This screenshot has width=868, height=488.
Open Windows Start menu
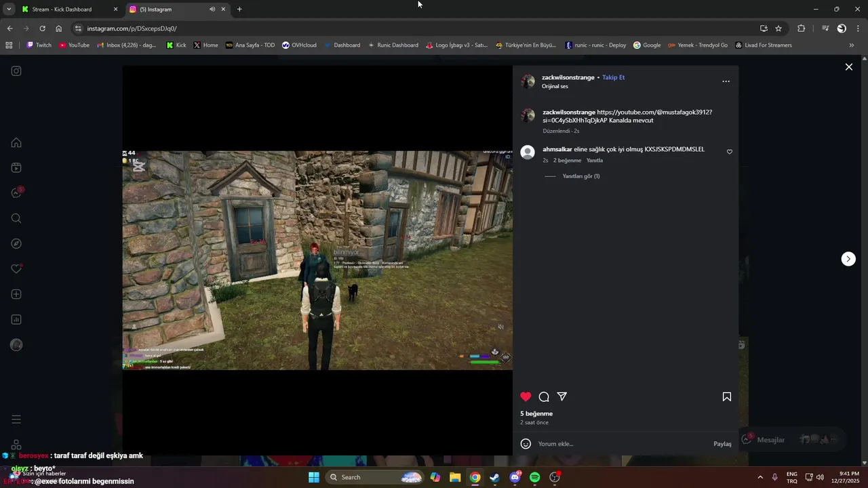[314, 477]
